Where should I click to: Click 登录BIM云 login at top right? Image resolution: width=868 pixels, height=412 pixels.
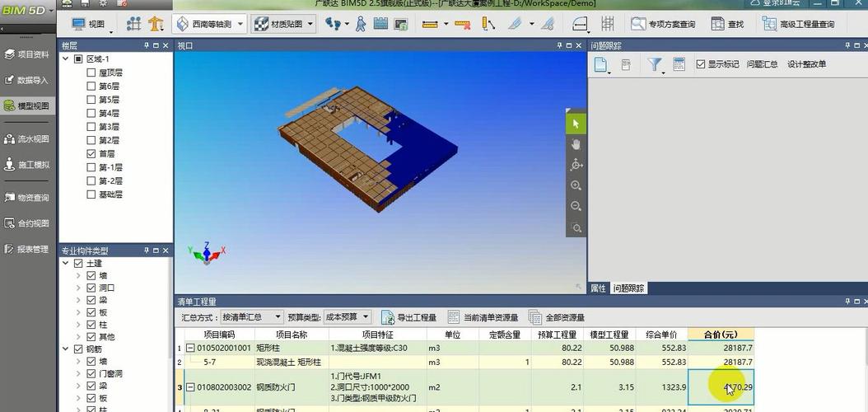coord(776,2)
